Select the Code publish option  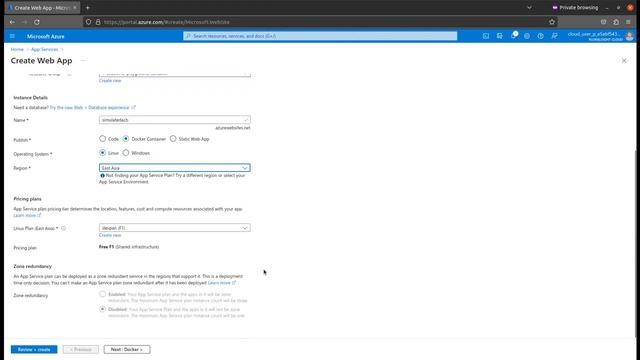coord(102,139)
